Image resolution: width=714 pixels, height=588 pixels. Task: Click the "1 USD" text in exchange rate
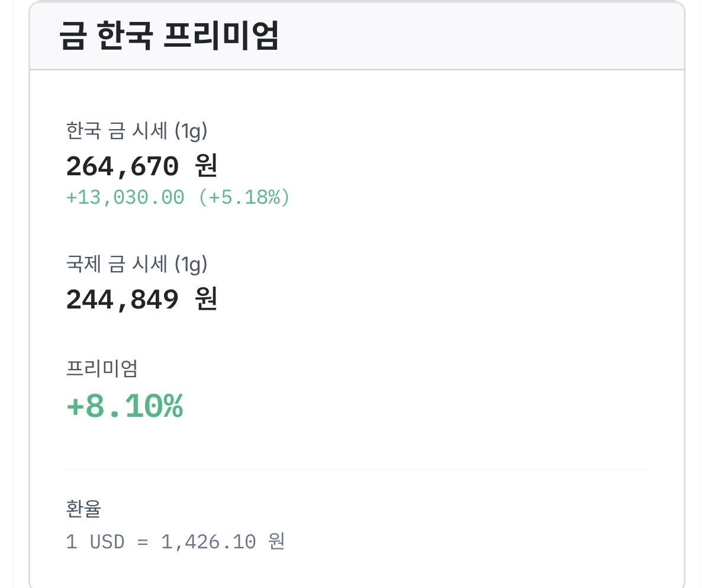(95, 541)
